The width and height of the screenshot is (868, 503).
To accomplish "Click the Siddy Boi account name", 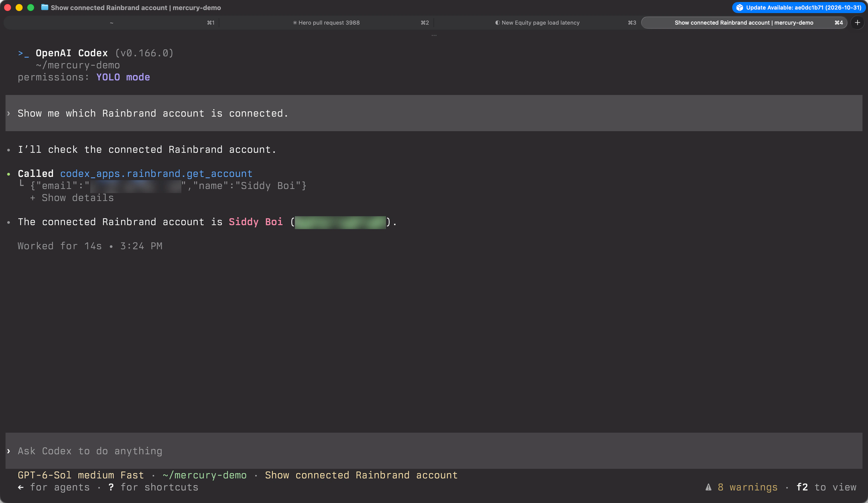I will point(255,222).
